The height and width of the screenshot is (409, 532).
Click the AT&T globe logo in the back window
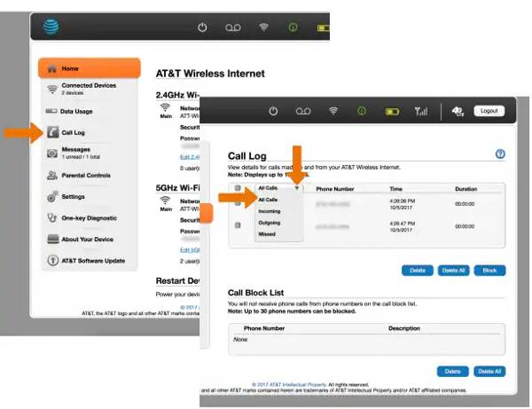coord(51,27)
